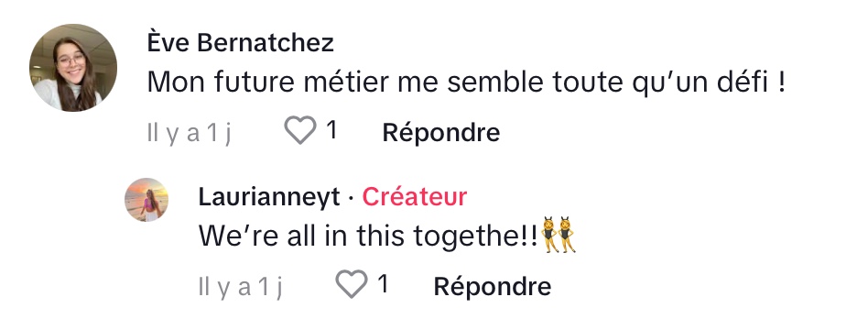
Task: Like Ève Bernatchez's comment with the heart
Action: tap(300, 130)
